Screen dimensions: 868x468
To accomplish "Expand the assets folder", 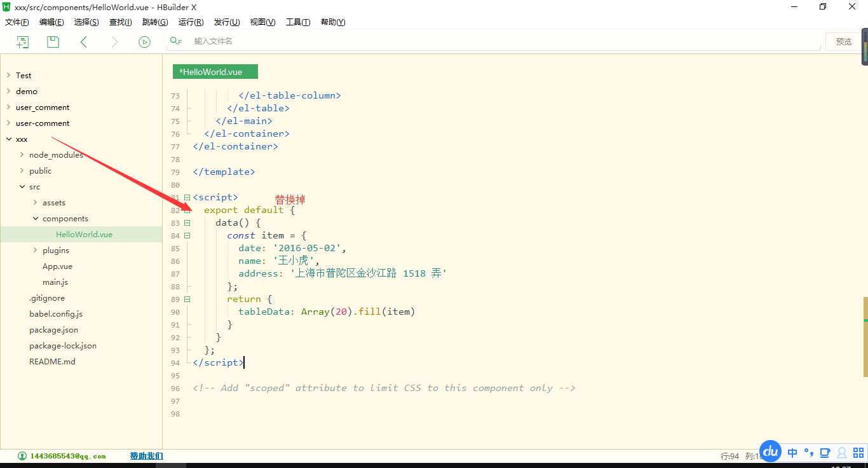I will click(x=35, y=202).
